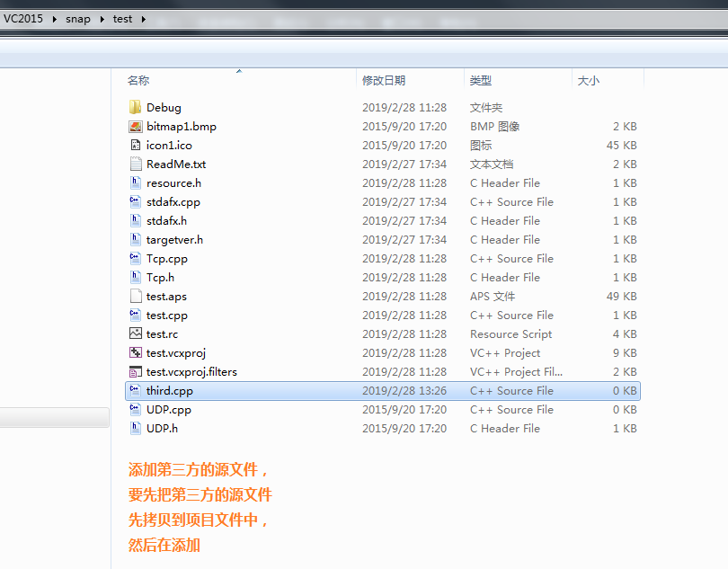Click the test.vcxproj VC++ project icon
The image size is (728, 569).
coord(135,352)
